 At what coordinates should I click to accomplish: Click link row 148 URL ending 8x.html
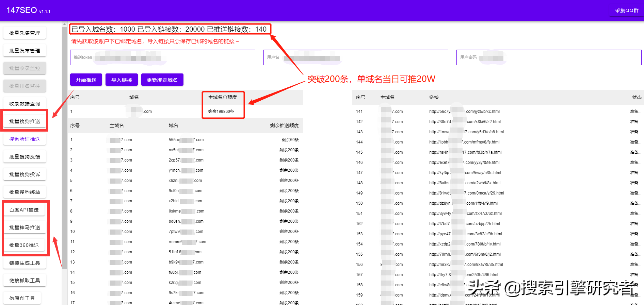(x=465, y=183)
